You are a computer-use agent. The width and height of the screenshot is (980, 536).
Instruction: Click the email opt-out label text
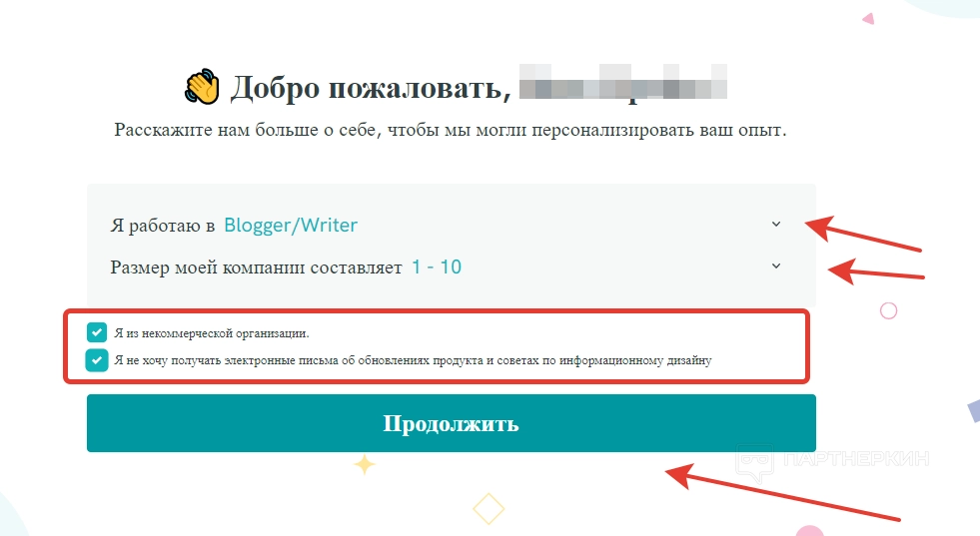point(413,360)
